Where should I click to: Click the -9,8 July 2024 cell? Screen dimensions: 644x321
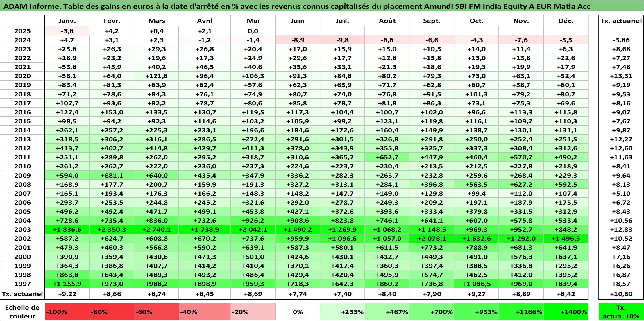point(342,40)
